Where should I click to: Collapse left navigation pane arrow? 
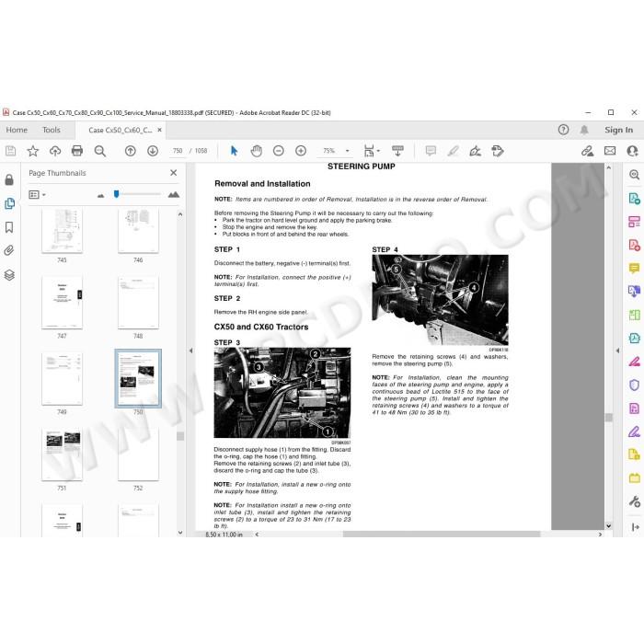[x=191, y=351]
